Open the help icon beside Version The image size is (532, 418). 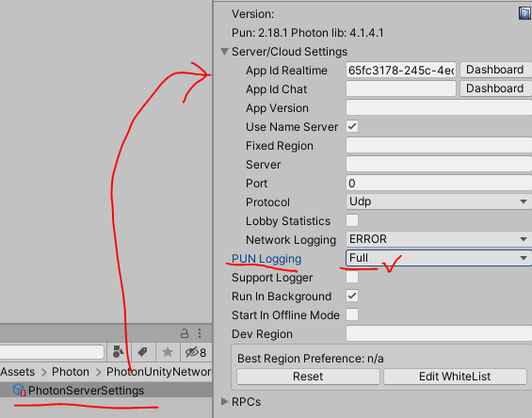[524, 13]
